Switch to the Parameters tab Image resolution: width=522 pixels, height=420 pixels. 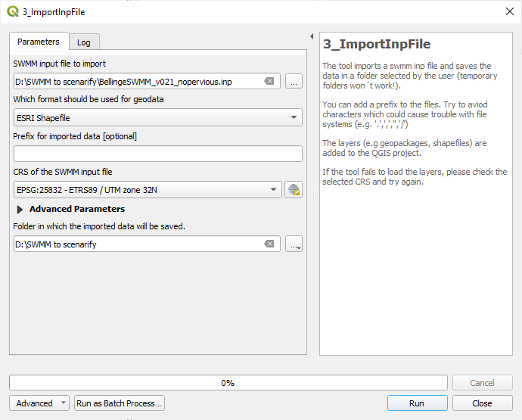pos(39,42)
